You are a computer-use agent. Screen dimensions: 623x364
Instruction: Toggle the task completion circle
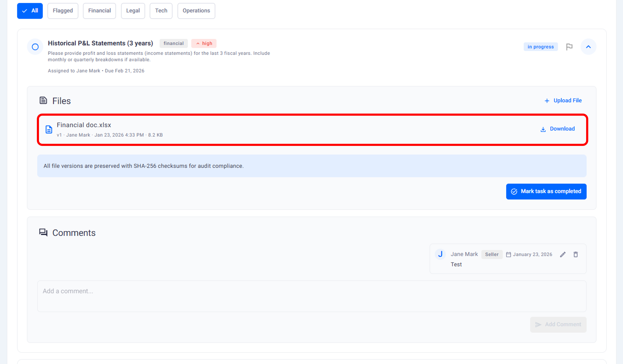35,47
